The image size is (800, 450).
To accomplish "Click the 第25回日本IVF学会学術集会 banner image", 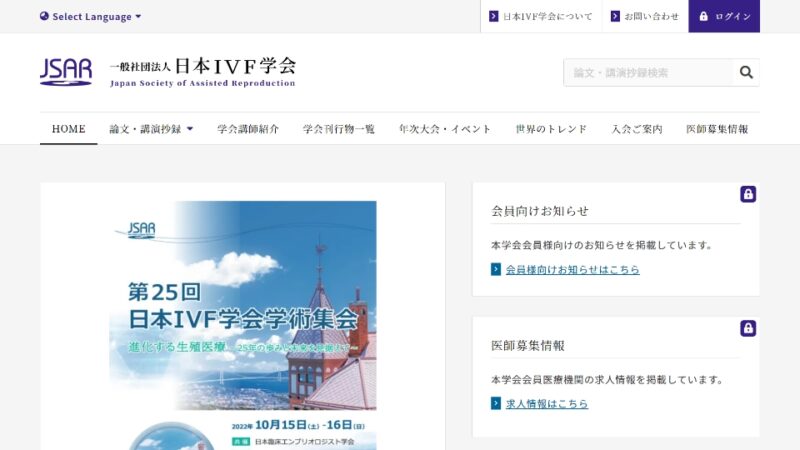I will click(243, 326).
